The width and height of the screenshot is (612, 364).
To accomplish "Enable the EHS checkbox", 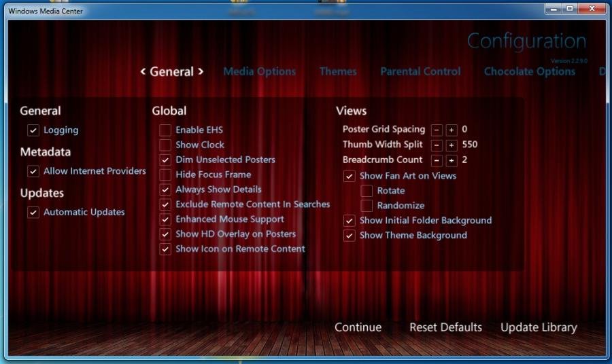I will (x=165, y=130).
